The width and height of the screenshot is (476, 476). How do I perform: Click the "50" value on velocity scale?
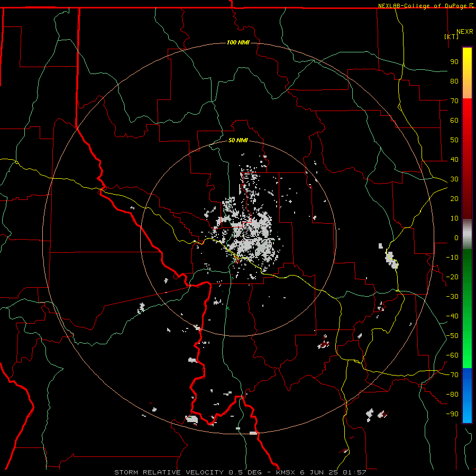454,140
